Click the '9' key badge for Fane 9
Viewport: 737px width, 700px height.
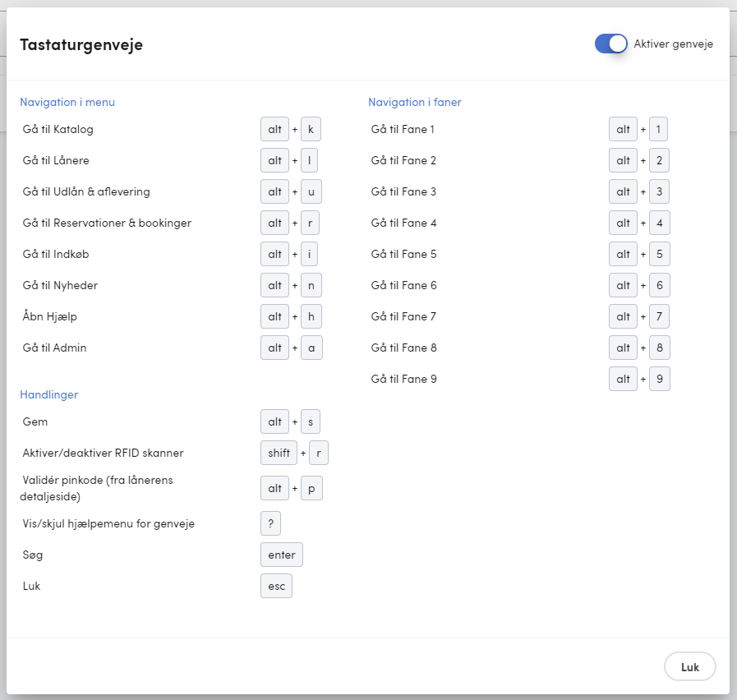point(660,379)
